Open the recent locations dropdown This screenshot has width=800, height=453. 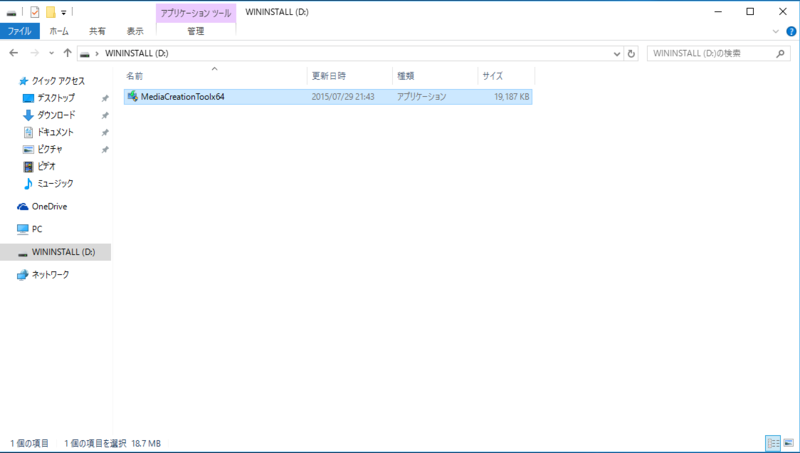click(52, 54)
